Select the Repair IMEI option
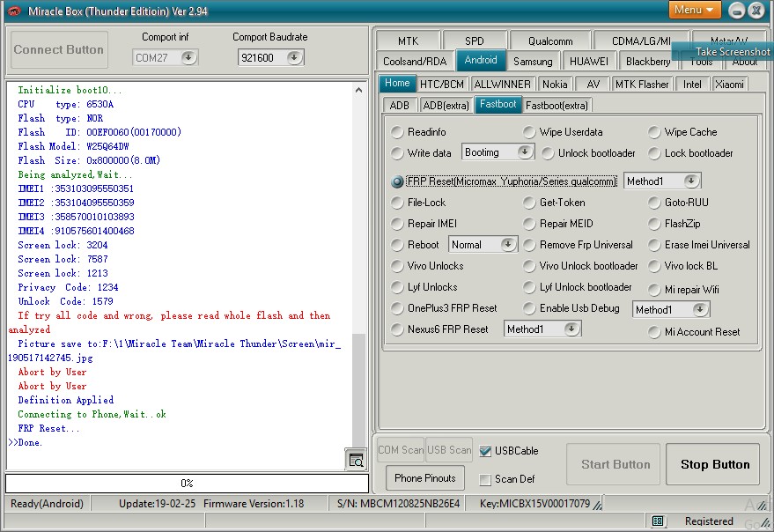This screenshot has width=774, height=532. tap(424, 224)
